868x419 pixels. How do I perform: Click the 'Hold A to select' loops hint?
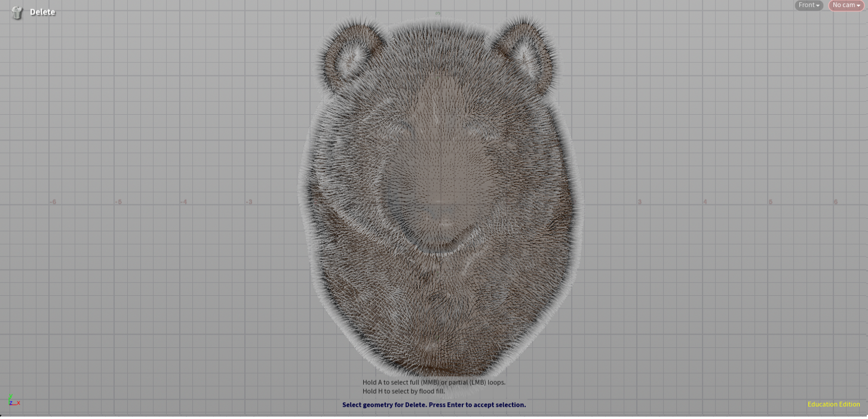434,383
